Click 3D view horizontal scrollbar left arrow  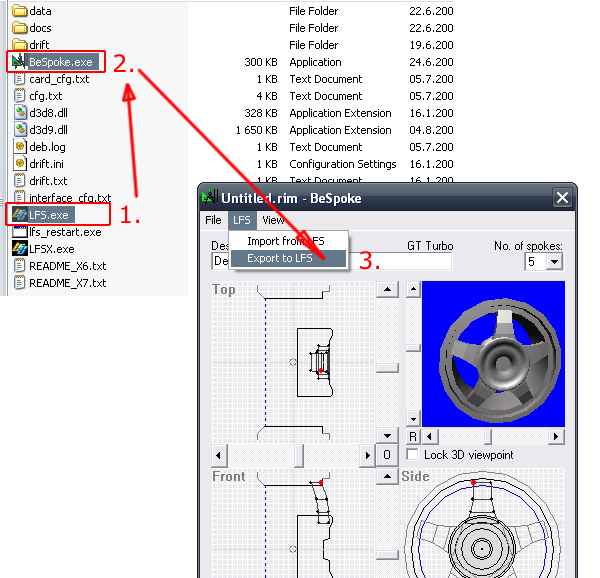430,436
